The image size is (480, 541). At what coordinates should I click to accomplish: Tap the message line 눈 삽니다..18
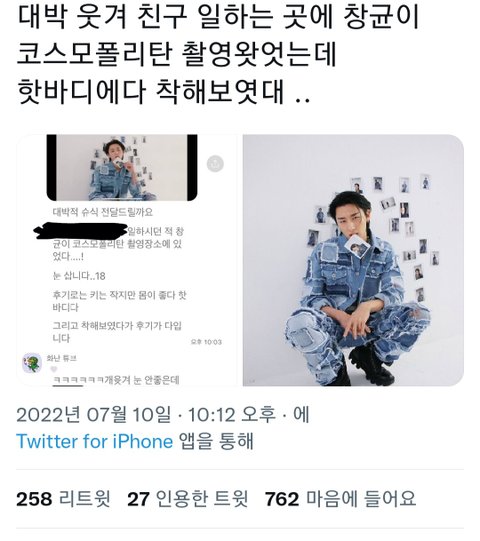79,276
